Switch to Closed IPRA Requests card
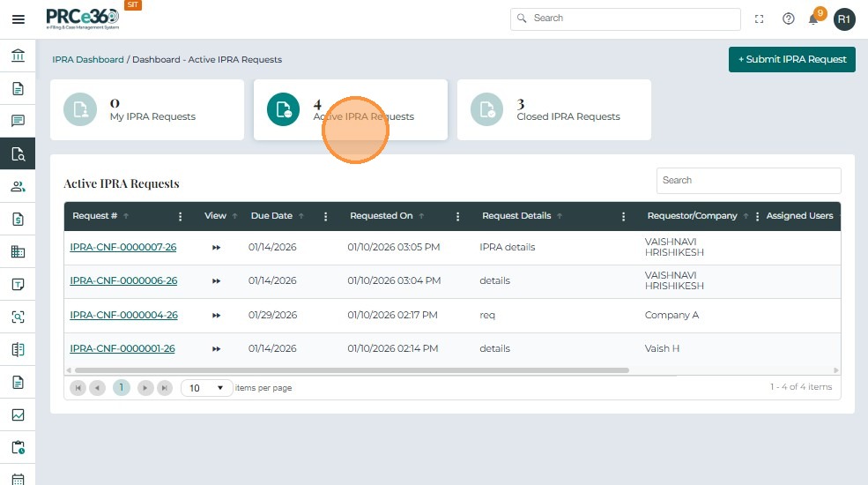The height and width of the screenshot is (485, 868). (553, 109)
